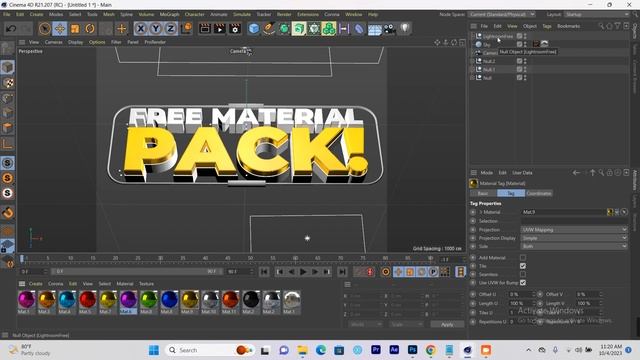Add a Light object from toolbar
The image size is (640, 360).
coord(404,28)
